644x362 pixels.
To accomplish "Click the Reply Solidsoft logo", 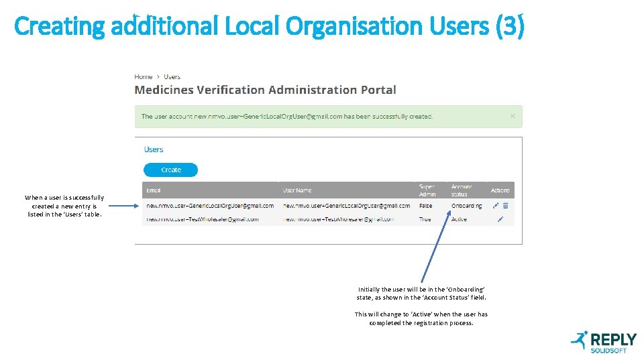I will pos(604,343).
